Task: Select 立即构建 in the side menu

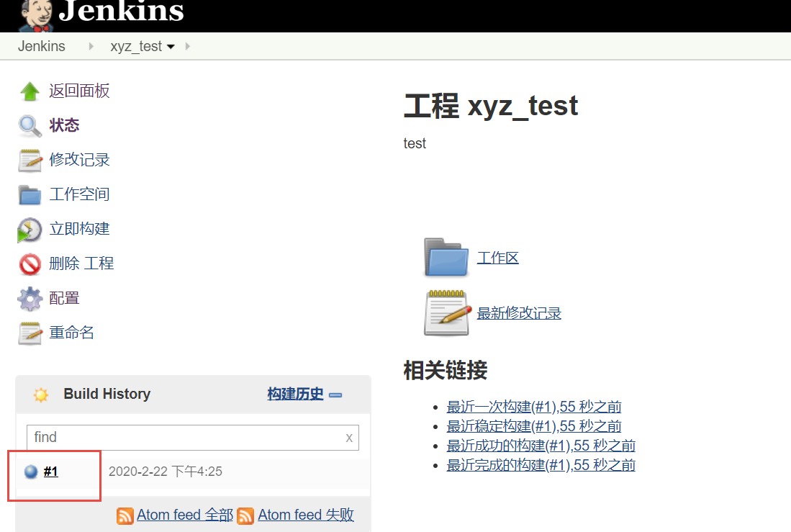Action: [79, 229]
